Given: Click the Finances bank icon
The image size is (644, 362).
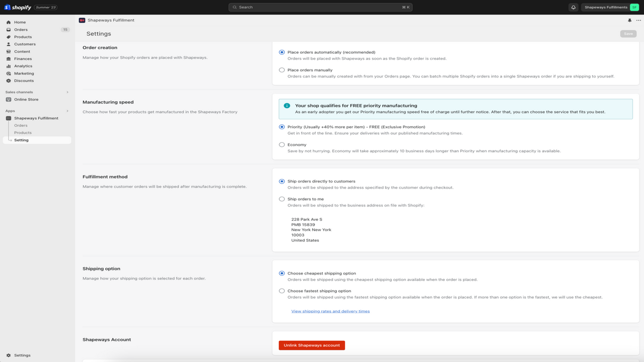Looking at the screenshot, I should [x=9, y=59].
